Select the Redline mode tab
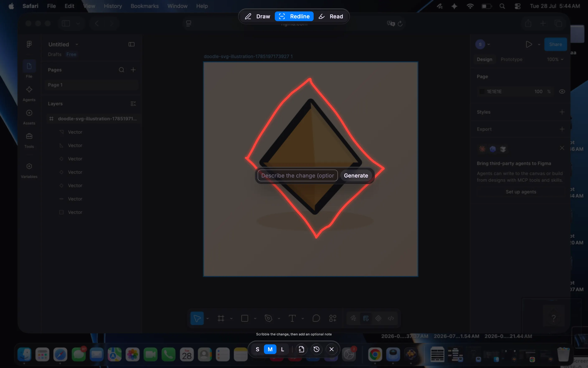The height and width of the screenshot is (368, 588). (294, 16)
